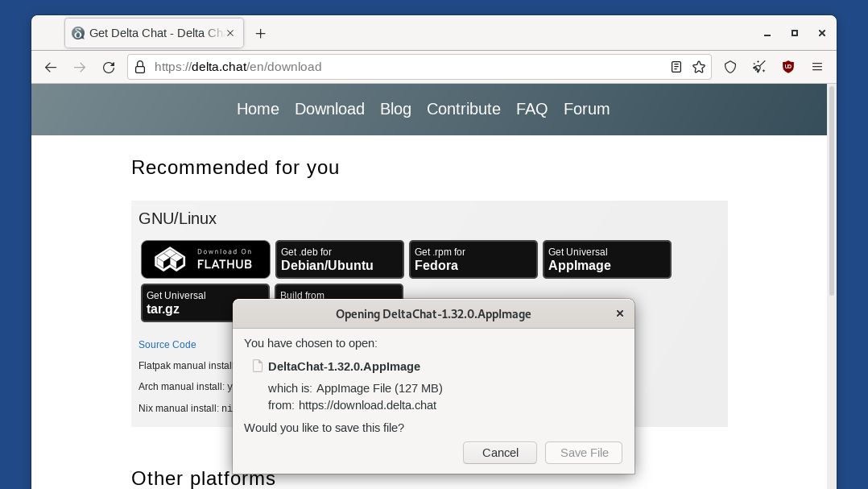Open the padlock site security info
The image size is (868, 489).
[140, 67]
